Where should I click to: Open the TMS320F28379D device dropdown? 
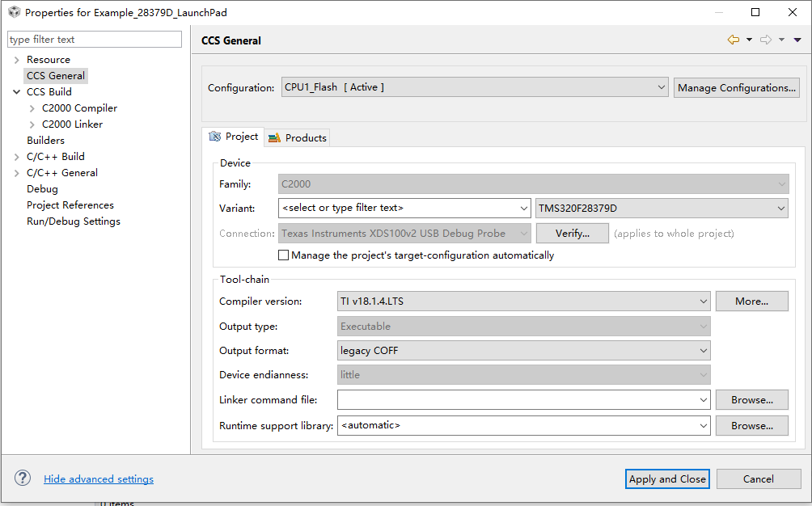click(662, 208)
